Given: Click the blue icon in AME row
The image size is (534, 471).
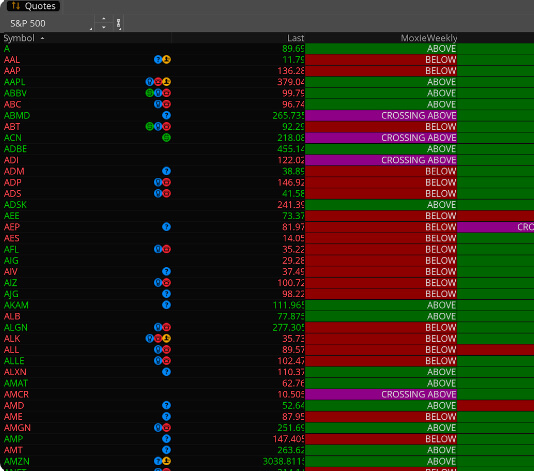Looking at the screenshot, I should click(167, 417).
